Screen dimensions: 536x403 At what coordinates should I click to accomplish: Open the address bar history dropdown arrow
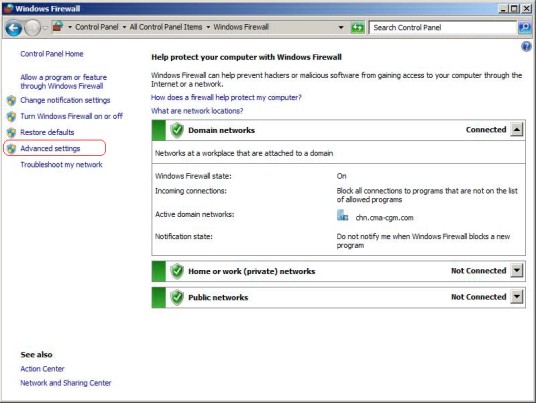(x=341, y=27)
